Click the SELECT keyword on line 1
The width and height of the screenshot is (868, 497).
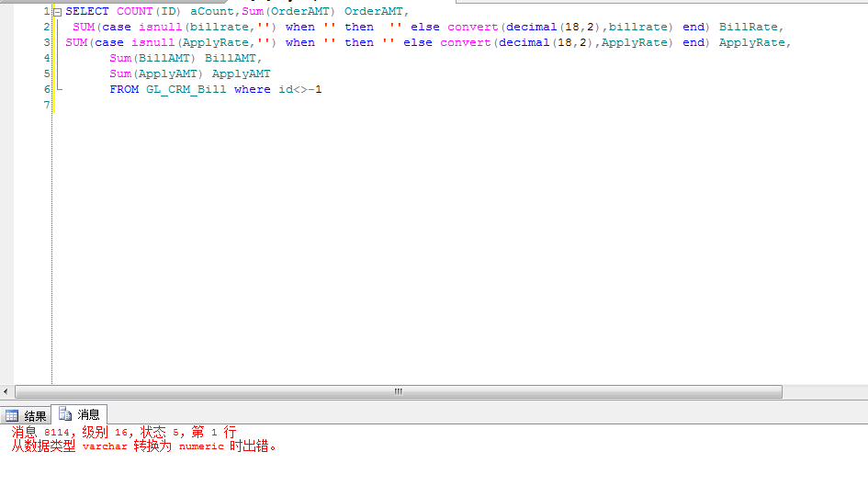pyautogui.click(x=87, y=11)
